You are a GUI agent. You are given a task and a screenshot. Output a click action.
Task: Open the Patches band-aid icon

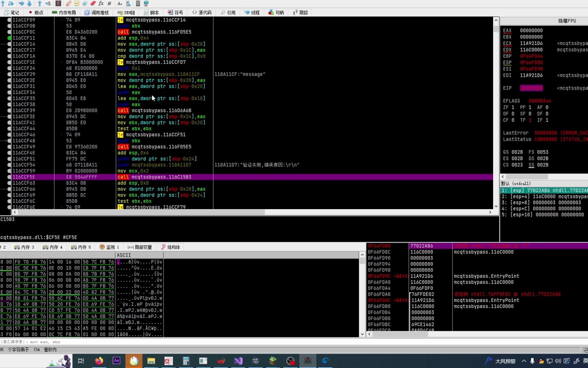(68, 3)
